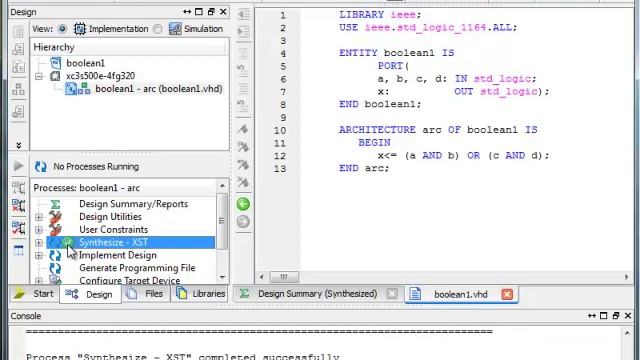Switch to the Libraries tab
Viewport: 640px width, 360px height.
coord(200,294)
